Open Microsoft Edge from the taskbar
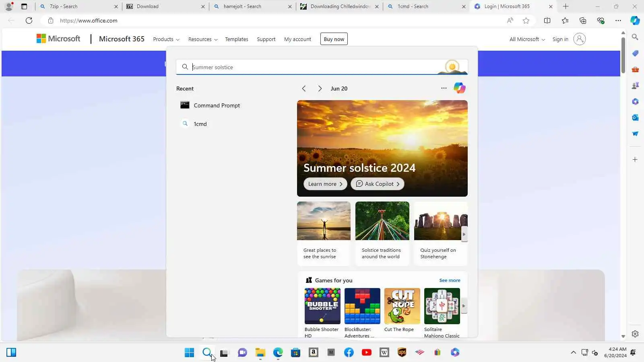Viewport: 644px width, 362px height. [278, 353]
